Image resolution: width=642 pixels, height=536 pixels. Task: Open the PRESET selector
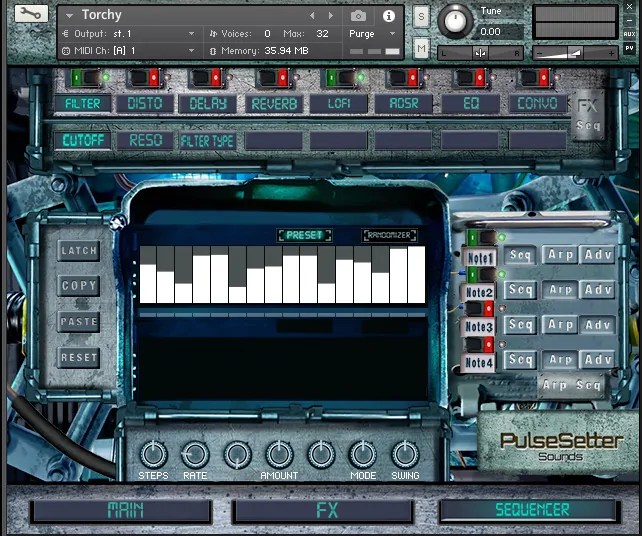(x=304, y=235)
